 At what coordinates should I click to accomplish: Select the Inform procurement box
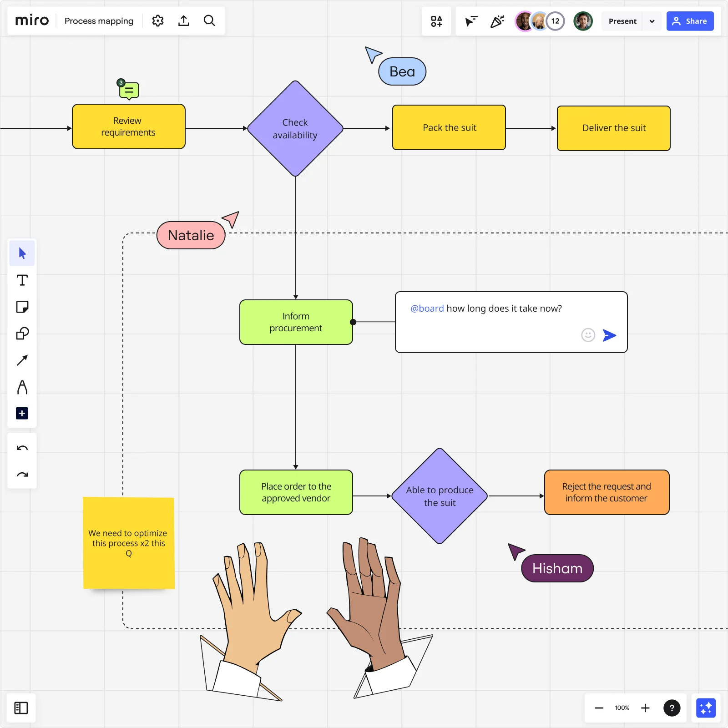[296, 322]
